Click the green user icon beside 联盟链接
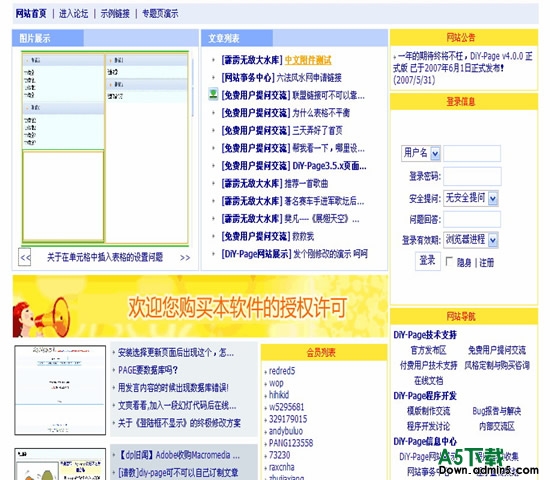 pos(213,94)
